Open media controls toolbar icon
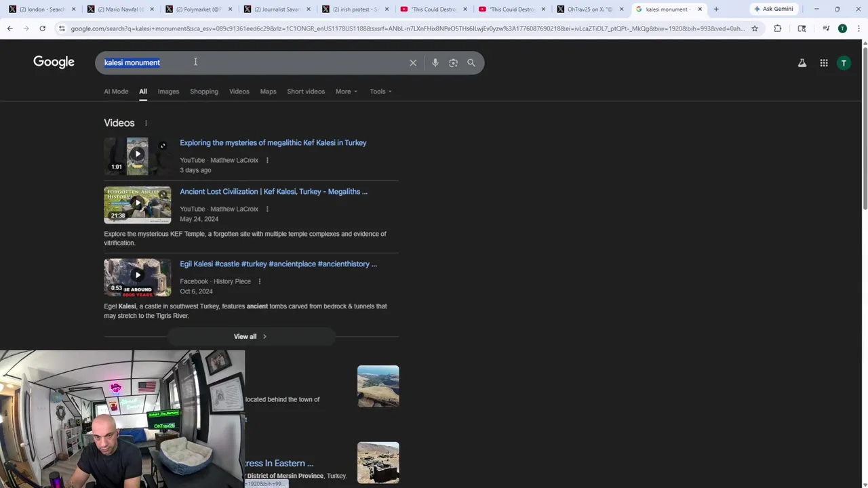The height and width of the screenshot is (488, 868). click(x=826, y=28)
